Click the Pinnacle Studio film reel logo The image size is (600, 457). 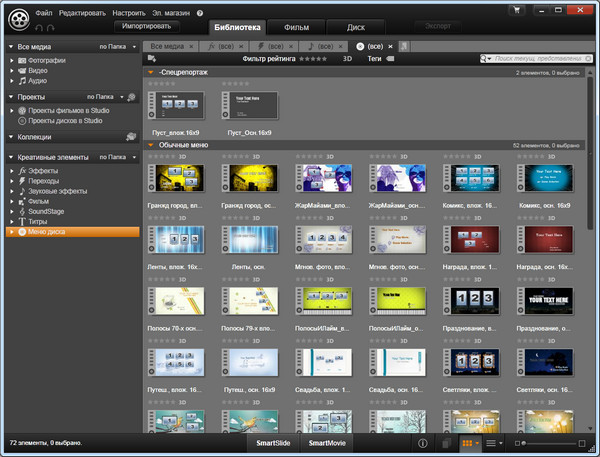[x=17, y=17]
